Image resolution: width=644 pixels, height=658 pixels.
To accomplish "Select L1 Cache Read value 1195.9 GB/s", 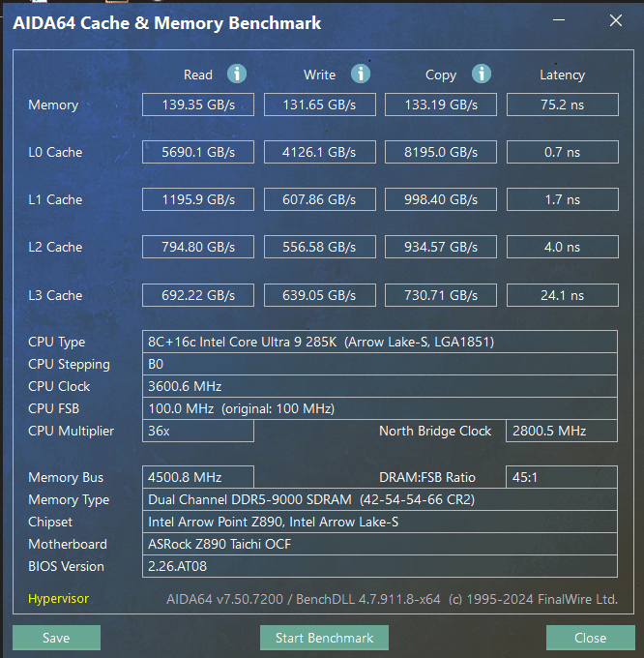I will pos(198,199).
